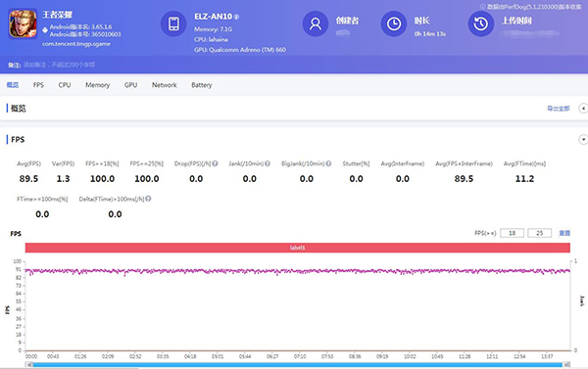
Task: Switch to the Memory tab
Action: pos(97,85)
